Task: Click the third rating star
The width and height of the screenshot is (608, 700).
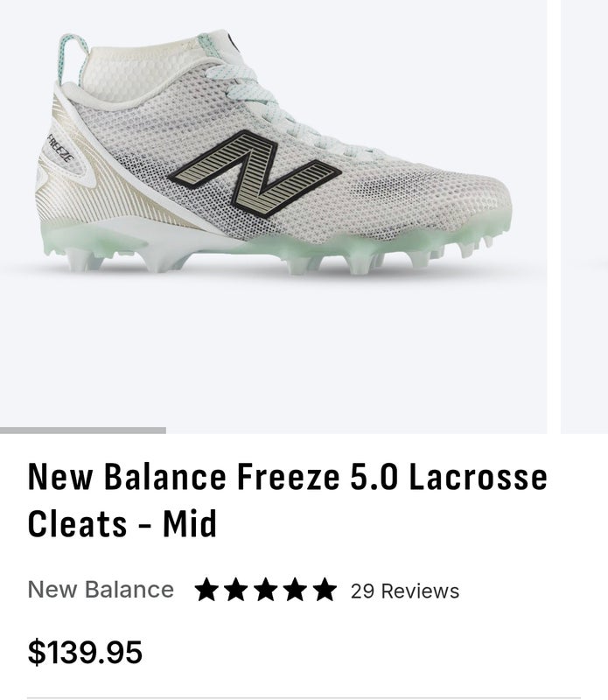Action: click(266, 591)
